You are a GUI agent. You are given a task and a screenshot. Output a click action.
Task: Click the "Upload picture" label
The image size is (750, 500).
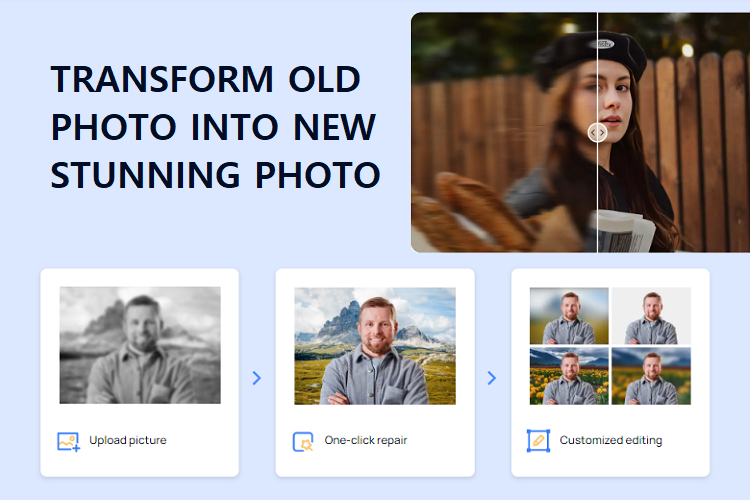click(x=128, y=440)
